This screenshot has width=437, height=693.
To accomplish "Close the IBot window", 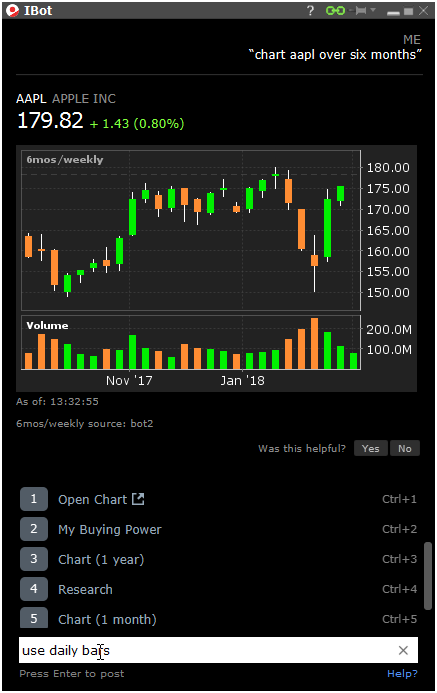I will (423, 11).
